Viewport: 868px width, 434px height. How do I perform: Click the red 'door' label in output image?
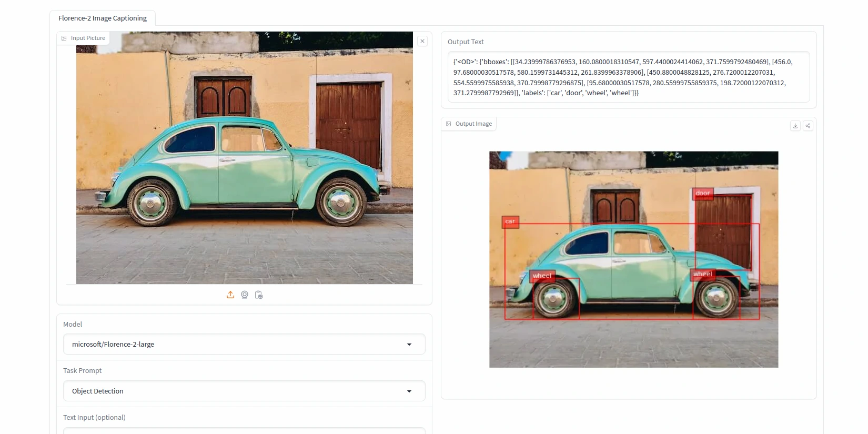(x=703, y=193)
